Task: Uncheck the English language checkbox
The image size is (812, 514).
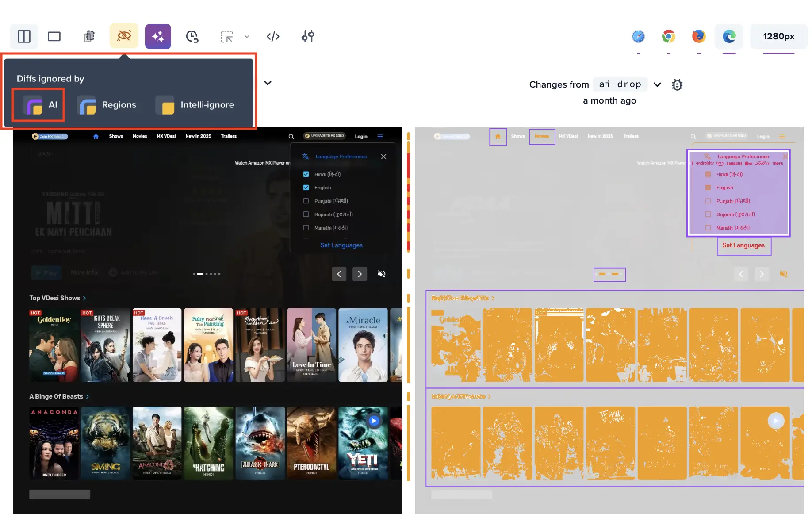Action: pos(306,188)
